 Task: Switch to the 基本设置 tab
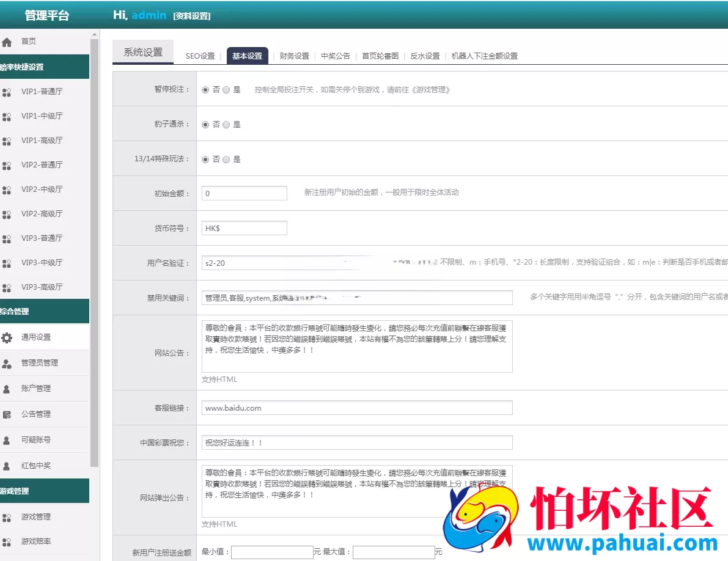click(247, 56)
